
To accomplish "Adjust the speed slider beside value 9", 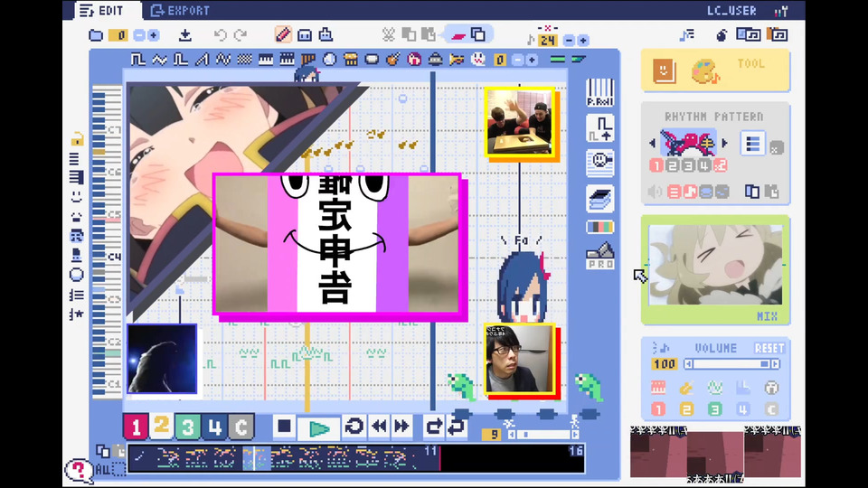I will [x=543, y=435].
